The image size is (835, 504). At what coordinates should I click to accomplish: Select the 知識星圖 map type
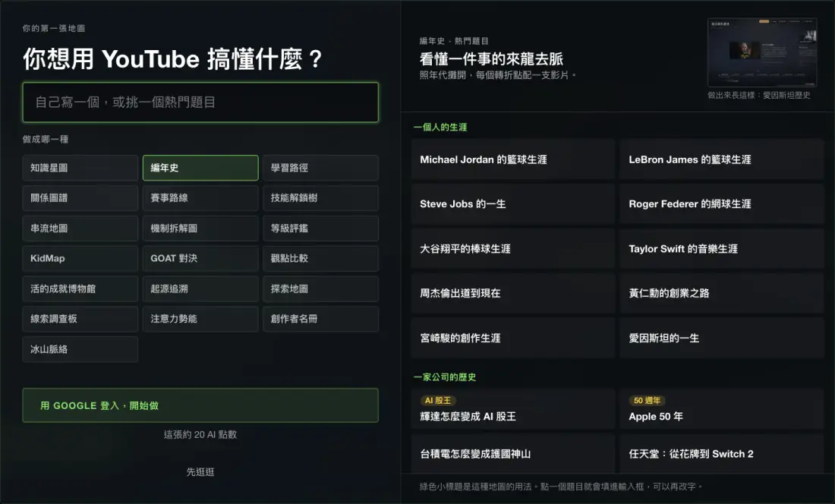(x=80, y=168)
